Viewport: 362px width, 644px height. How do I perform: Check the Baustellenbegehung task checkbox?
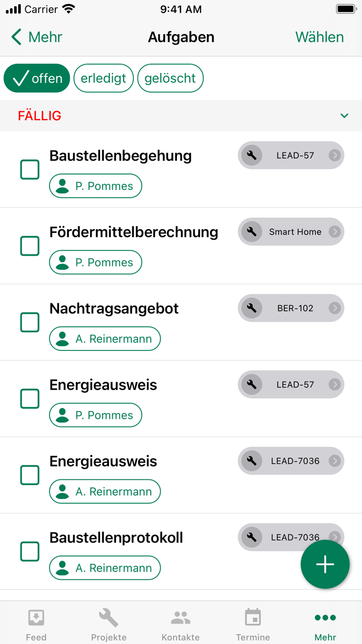click(29, 169)
